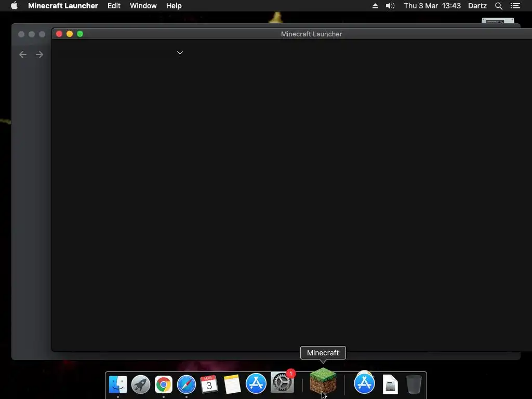The height and width of the screenshot is (399, 532).
Task: Open Google Chrome from the Dock
Action: click(164, 384)
